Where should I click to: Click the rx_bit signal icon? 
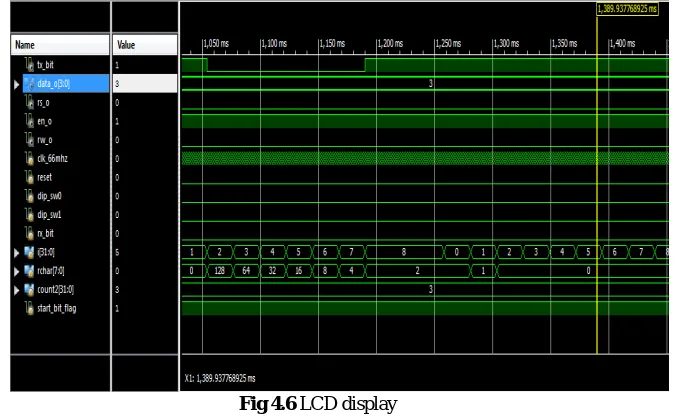(x=29, y=233)
